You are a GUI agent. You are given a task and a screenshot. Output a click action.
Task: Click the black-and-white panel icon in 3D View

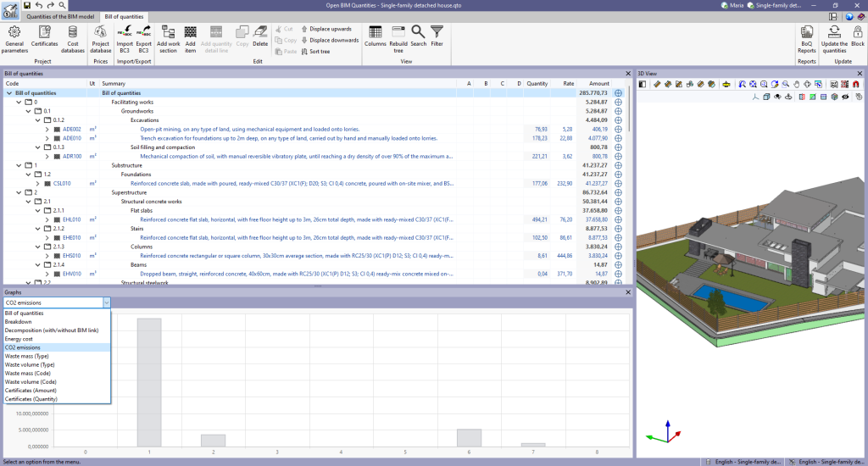643,84
